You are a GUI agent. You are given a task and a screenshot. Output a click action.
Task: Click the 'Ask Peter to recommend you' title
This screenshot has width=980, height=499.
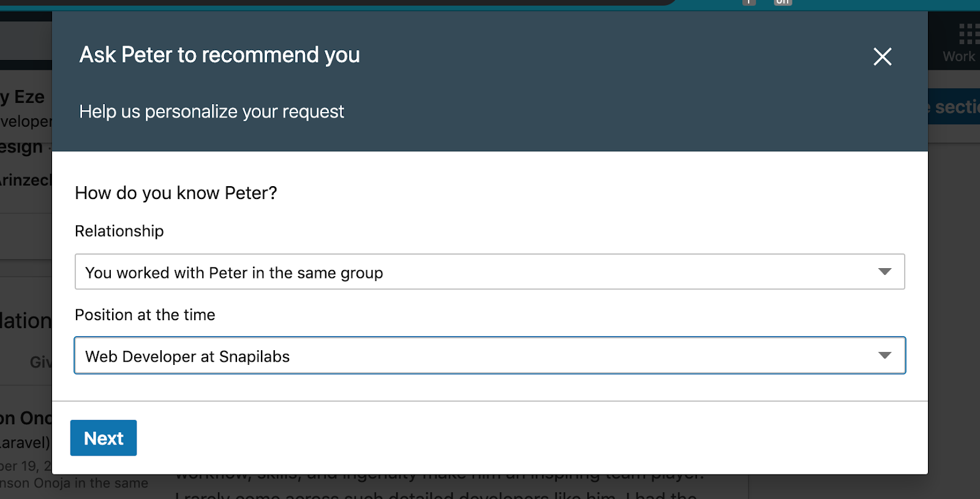(x=219, y=55)
